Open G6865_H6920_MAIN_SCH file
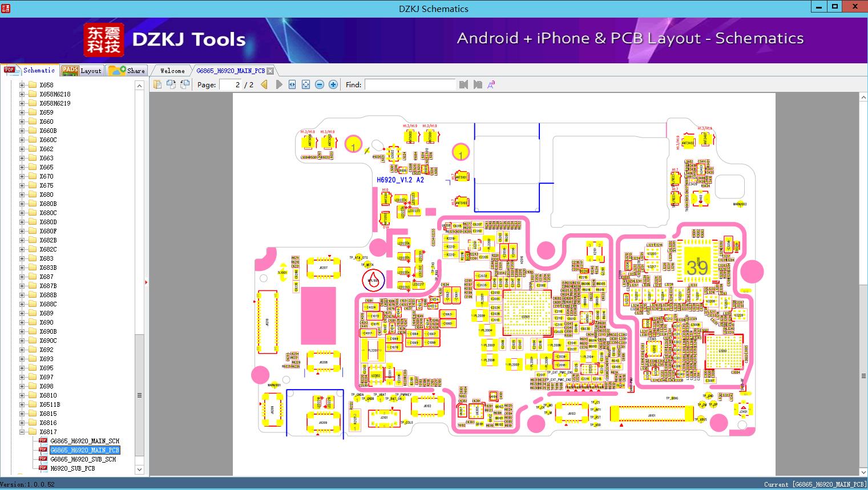 click(84, 441)
